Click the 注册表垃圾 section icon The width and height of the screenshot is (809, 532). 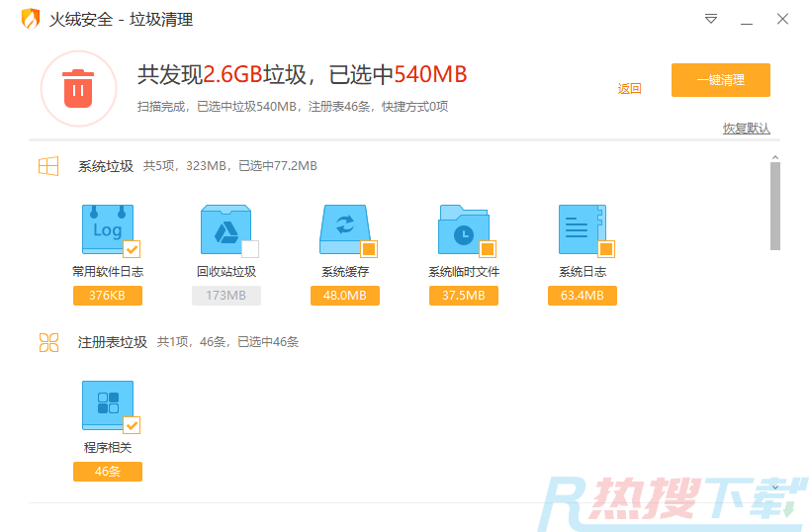pos(48,342)
